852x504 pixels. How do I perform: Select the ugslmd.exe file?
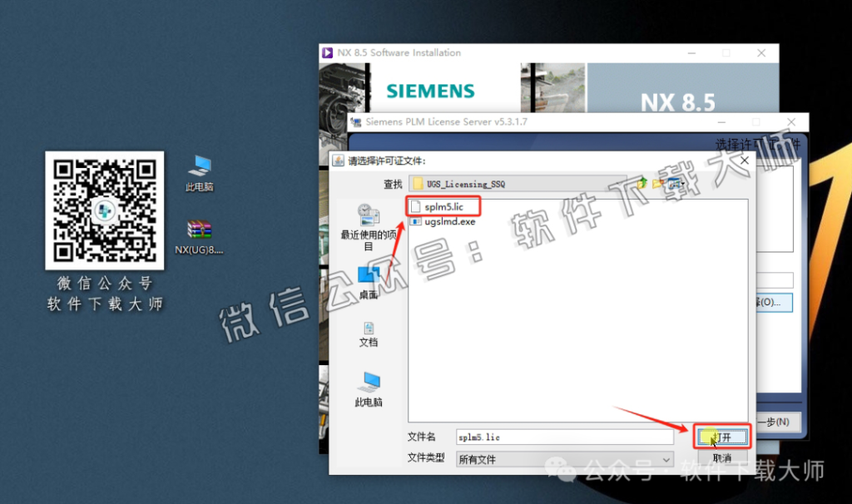447,222
